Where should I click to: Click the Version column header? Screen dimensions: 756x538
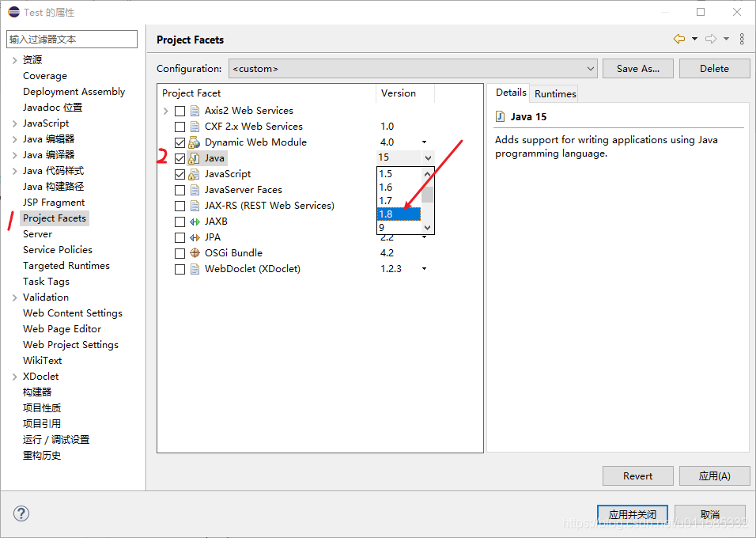[x=405, y=93]
